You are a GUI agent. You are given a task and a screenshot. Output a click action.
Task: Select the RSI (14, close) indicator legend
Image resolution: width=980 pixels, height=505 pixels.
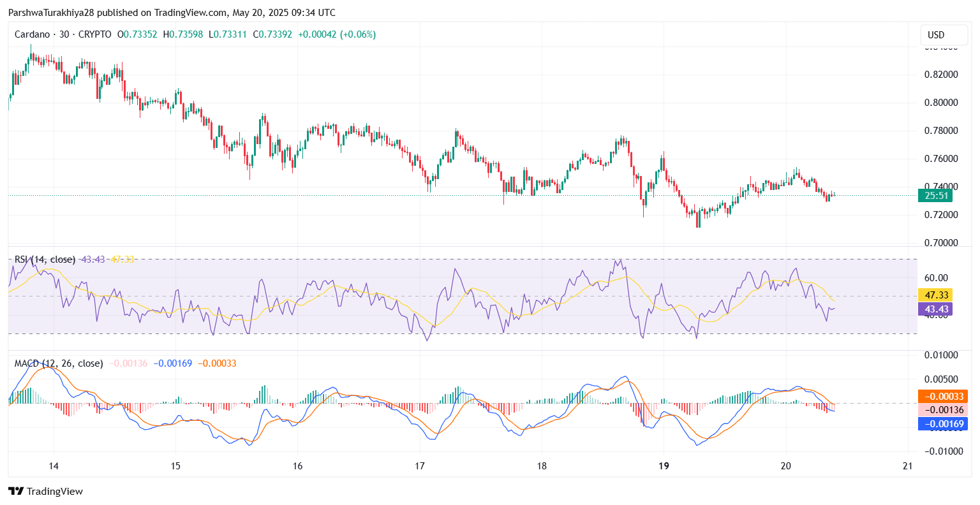pos(45,260)
